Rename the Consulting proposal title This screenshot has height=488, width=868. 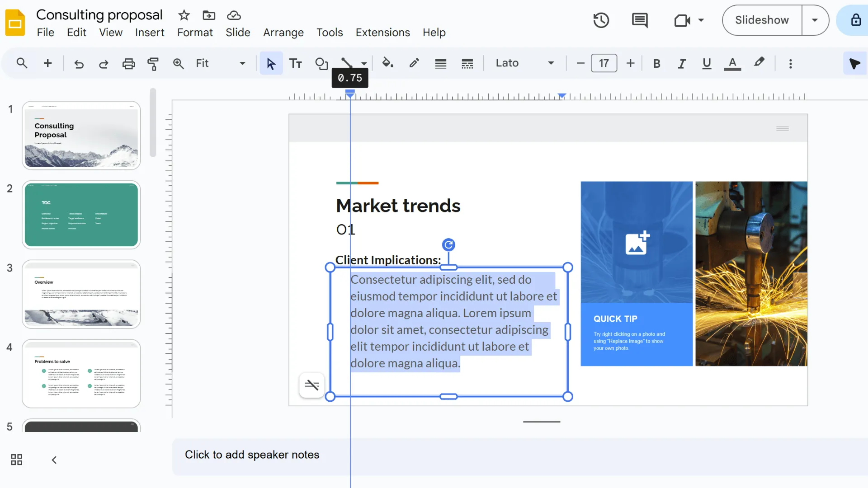(x=99, y=15)
